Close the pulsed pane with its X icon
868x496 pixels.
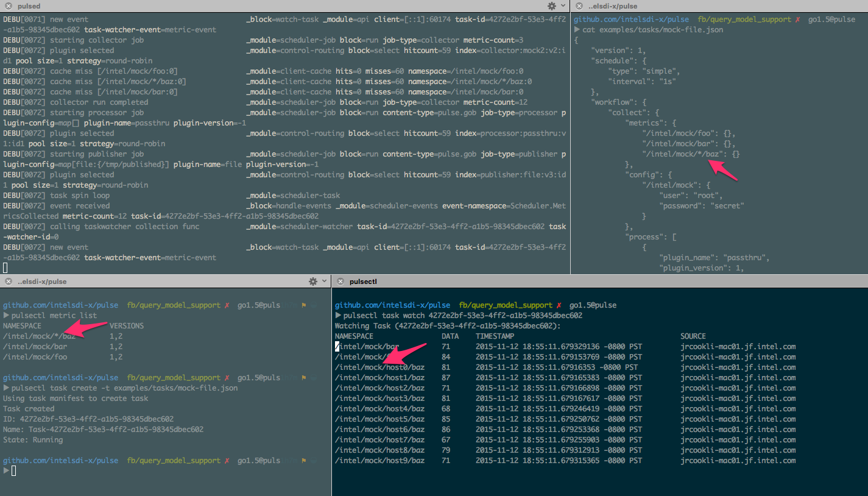tap(9, 5)
